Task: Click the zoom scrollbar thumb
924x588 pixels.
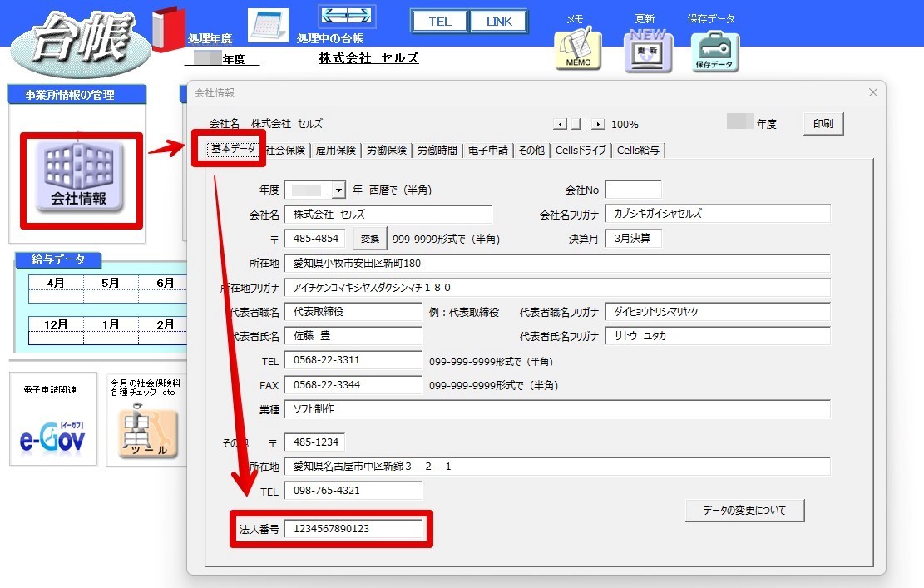Action: 576,124
